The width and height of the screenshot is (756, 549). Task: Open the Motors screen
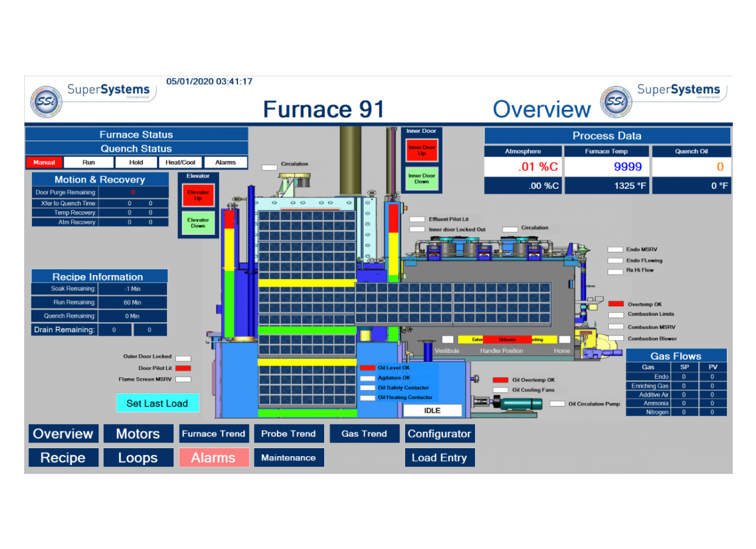(138, 434)
